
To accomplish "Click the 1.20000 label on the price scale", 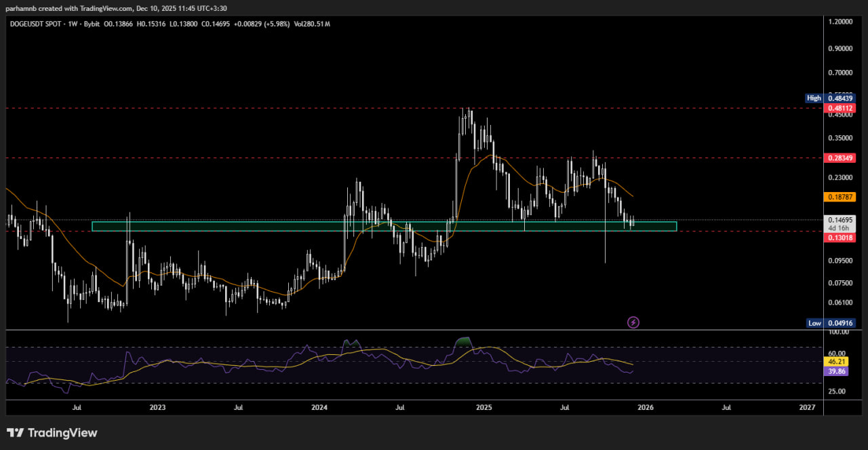I will point(840,22).
